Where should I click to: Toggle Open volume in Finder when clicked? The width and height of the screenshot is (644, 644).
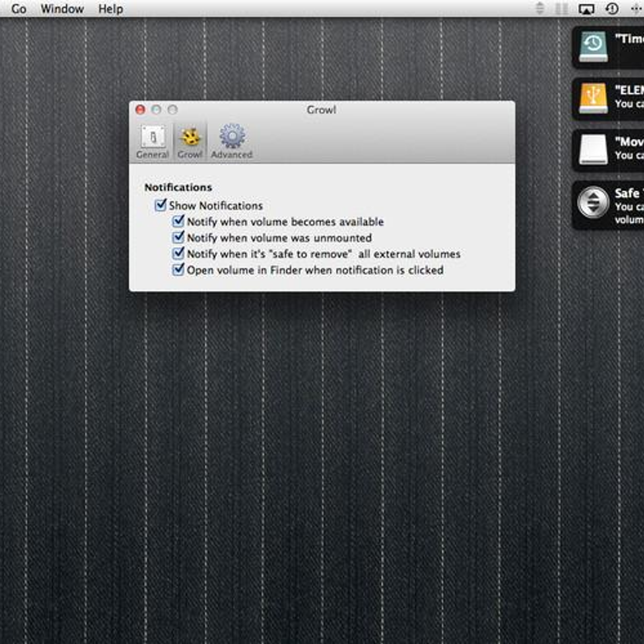point(178,270)
